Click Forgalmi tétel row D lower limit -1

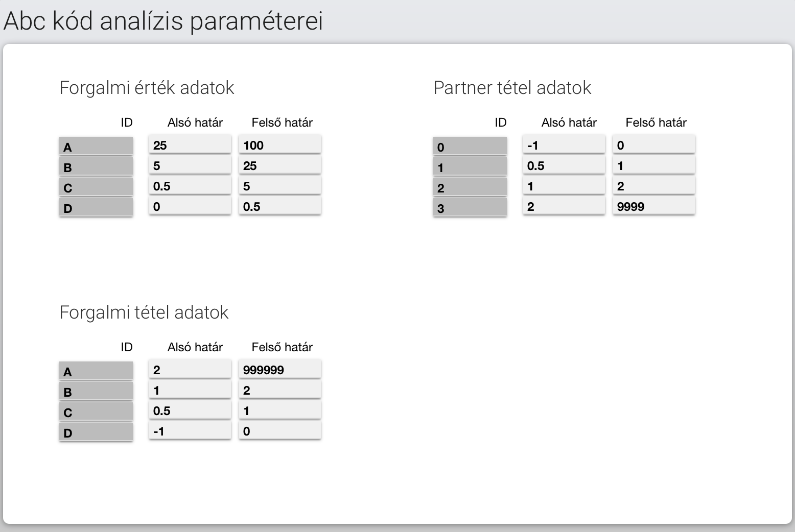click(190, 430)
